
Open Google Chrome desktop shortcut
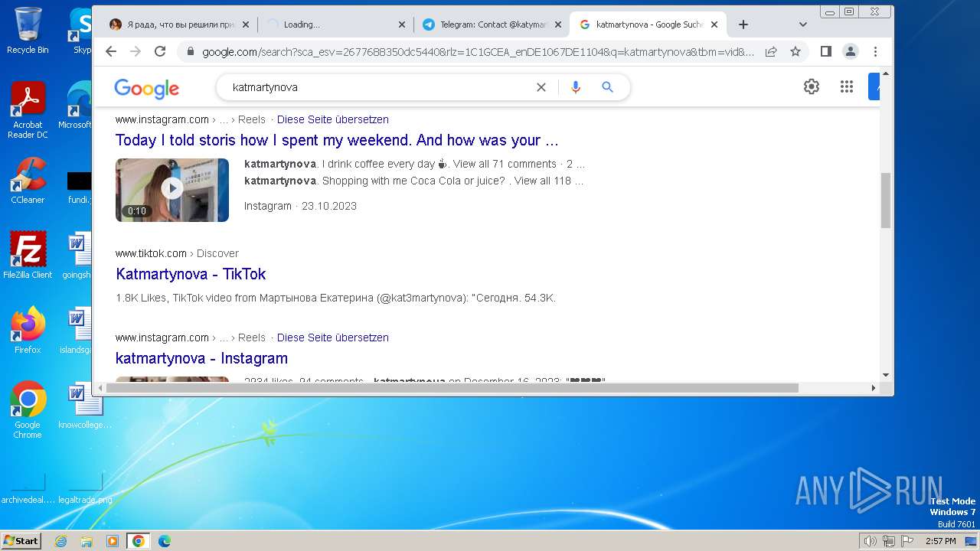[x=28, y=411]
